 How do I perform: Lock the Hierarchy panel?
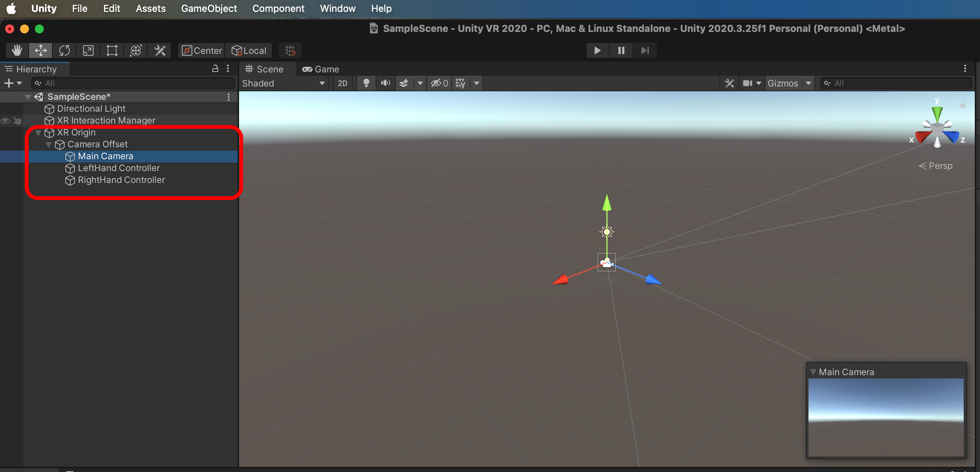[x=215, y=68]
